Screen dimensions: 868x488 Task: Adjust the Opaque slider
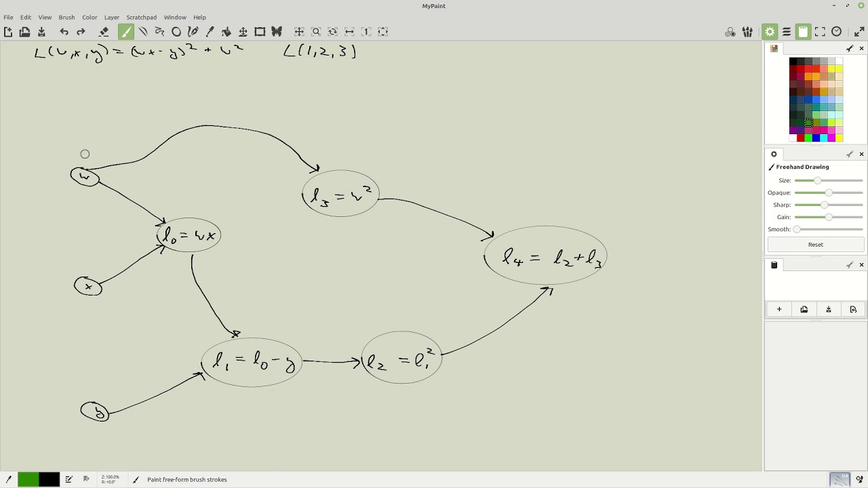[x=829, y=192]
